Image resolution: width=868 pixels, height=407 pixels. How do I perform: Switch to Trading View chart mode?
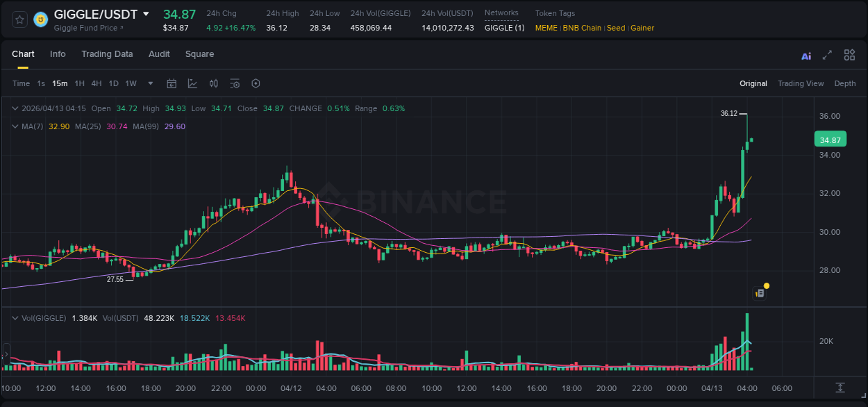801,83
